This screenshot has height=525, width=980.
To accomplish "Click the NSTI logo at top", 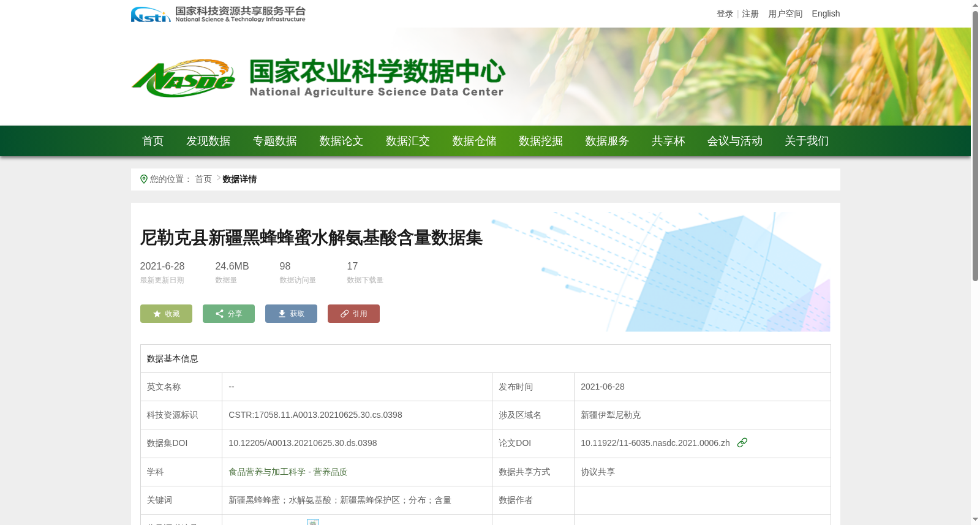I will pos(218,13).
